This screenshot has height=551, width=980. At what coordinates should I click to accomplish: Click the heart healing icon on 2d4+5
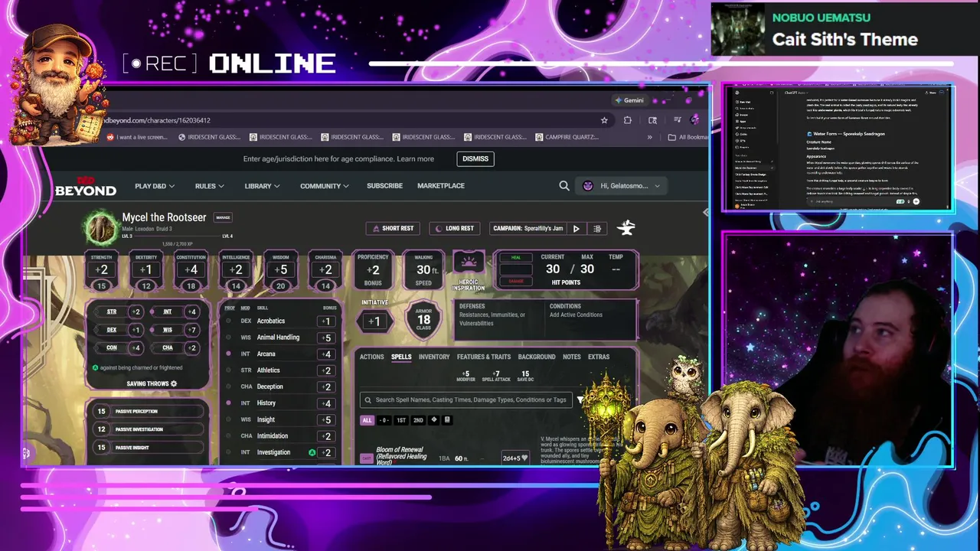tap(524, 458)
